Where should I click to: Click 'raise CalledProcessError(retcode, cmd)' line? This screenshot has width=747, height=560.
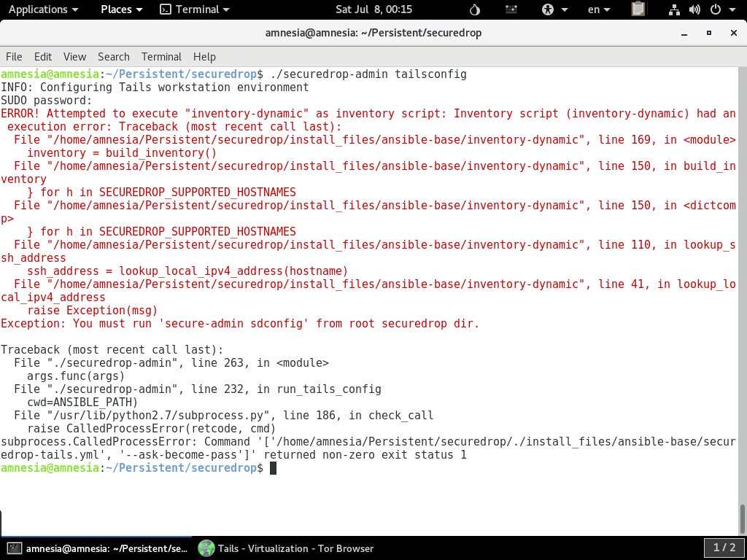tap(152, 429)
